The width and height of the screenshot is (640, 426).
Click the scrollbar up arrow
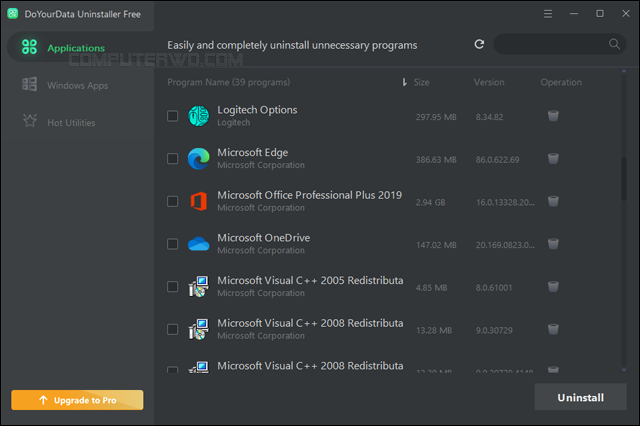coord(624,71)
